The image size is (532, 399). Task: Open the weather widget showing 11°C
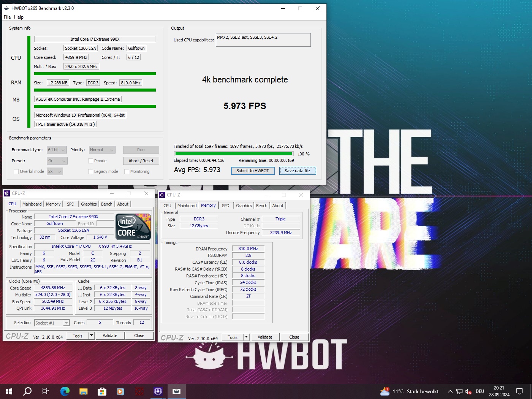coord(409,391)
